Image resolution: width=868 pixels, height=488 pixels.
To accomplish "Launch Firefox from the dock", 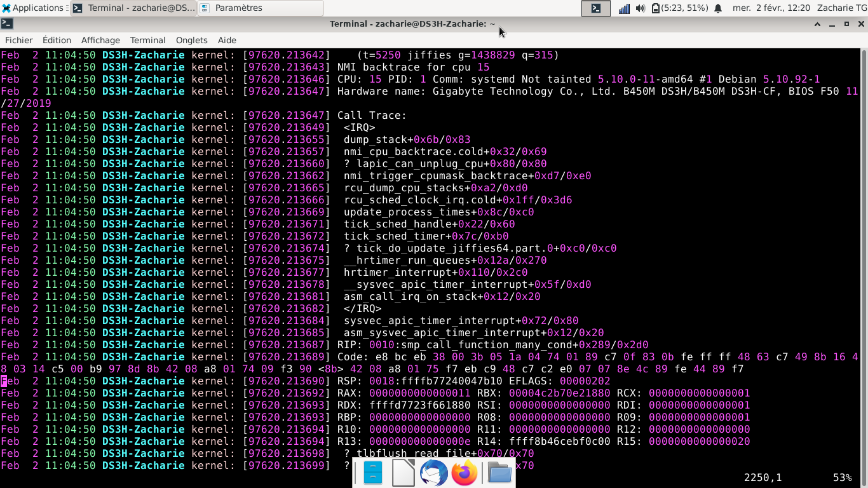I will (x=465, y=473).
